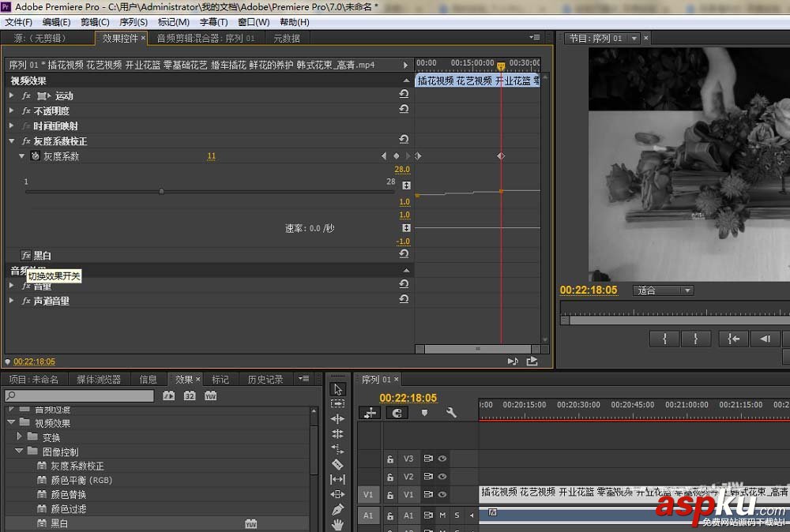Reset the 黑白 effect parameters
Viewport: 790px width, 532px height.
click(x=404, y=255)
